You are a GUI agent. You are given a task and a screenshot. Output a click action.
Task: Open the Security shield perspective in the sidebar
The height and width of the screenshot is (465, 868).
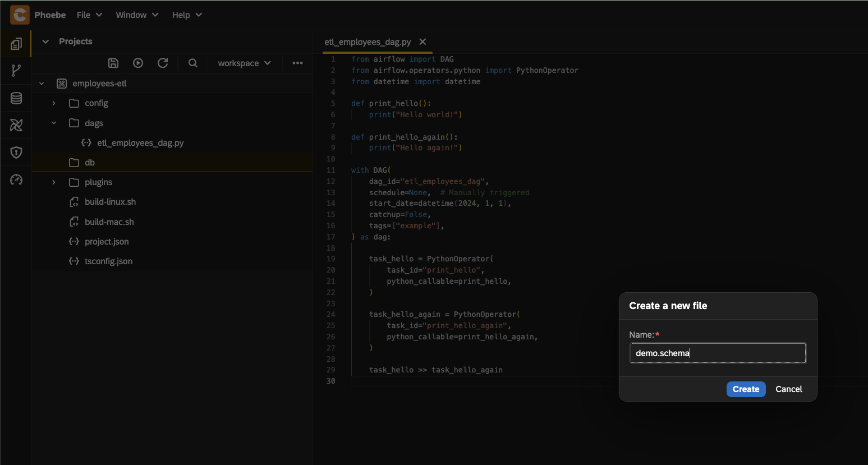(16, 152)
